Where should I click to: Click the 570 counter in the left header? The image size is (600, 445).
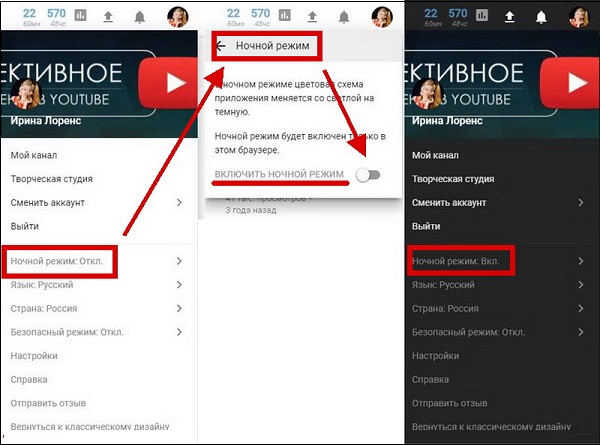(x=56, y=13)
